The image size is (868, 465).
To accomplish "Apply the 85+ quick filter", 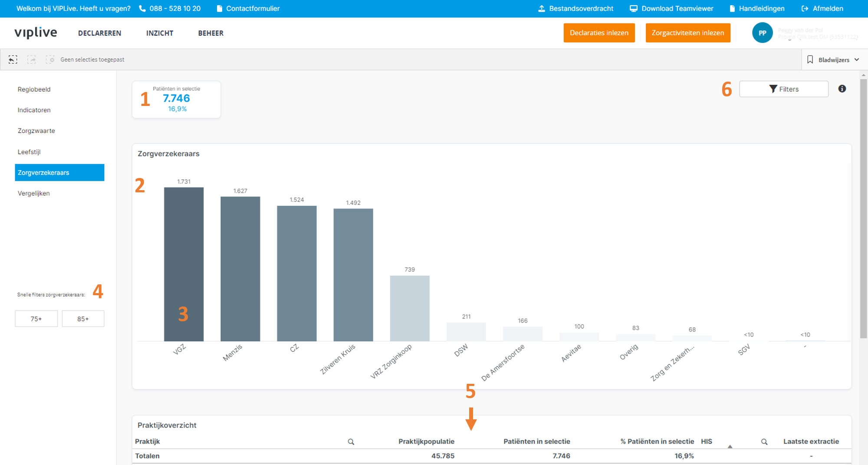I will [x=83, y=319].
